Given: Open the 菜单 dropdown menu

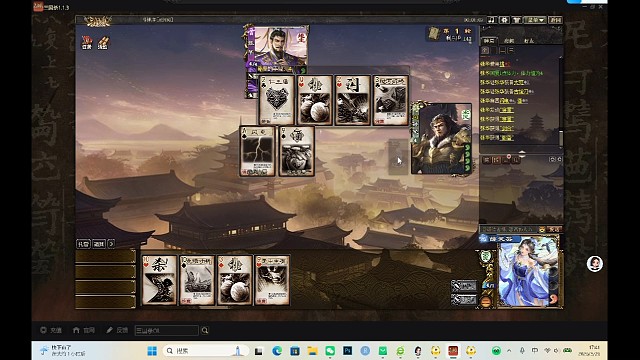Looking at the screenshot, I should tap(536, 20).
